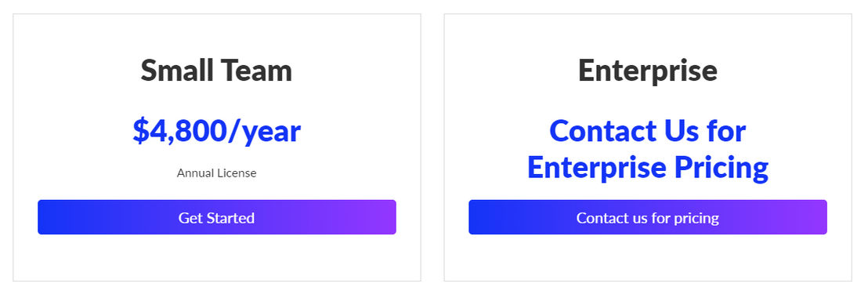868x298 pixels.
Task: Click the Annual License label
Action: click(216, 173)
